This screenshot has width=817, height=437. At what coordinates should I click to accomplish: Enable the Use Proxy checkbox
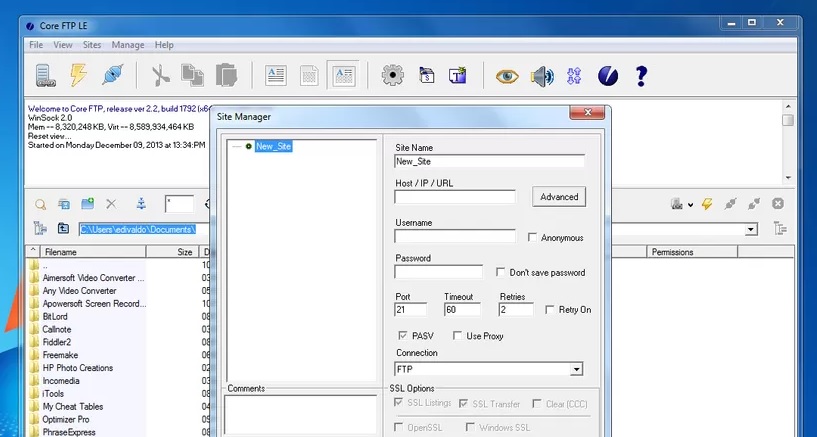458,336
